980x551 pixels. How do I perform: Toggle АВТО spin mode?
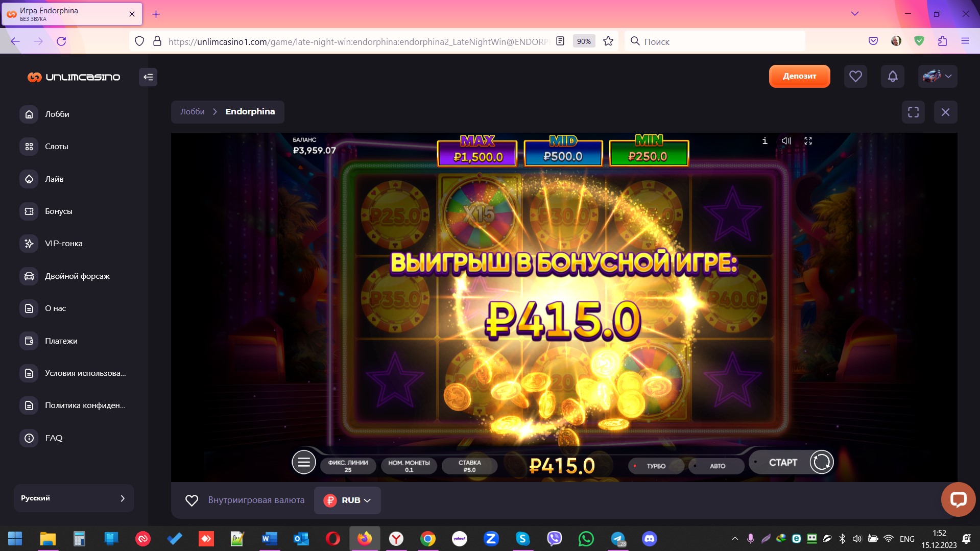(716, 466)
